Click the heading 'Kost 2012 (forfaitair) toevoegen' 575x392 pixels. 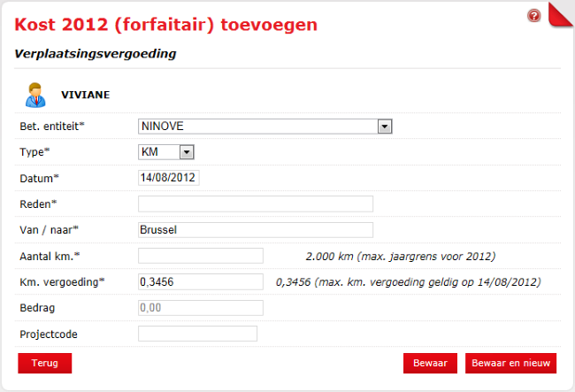(x=165, y=25)
